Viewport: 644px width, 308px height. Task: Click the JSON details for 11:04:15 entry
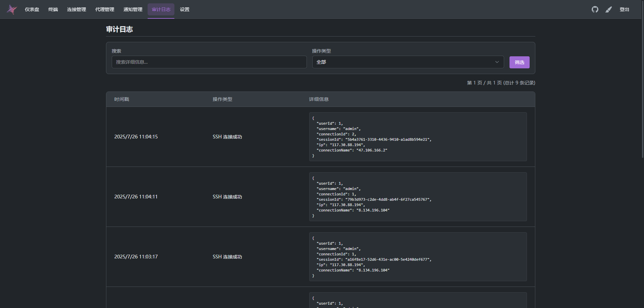(418, 137)
